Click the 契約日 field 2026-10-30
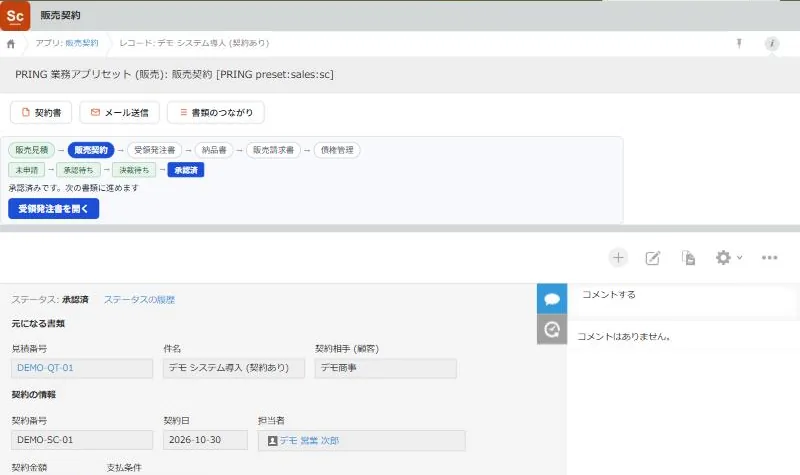The image size is (800, 475). click(205, 440)
